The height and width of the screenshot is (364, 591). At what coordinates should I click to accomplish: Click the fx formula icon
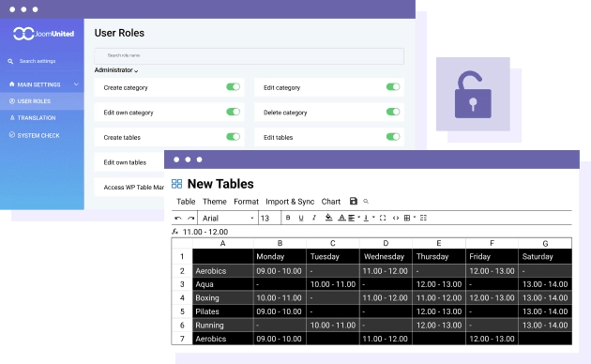click(x=174, y=232)
